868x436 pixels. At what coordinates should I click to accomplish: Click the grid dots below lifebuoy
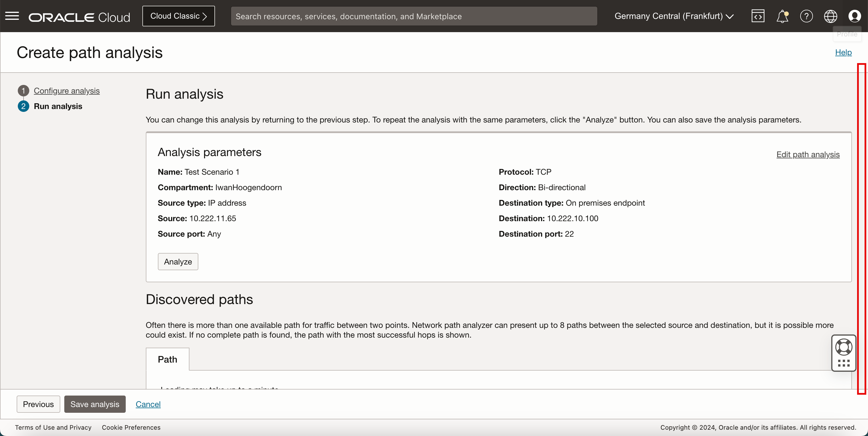843,363
